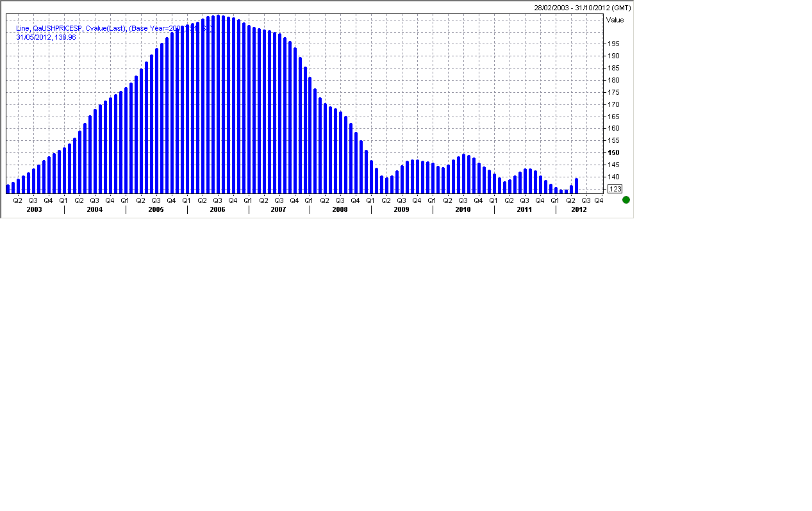Select the 2009 year label

[401, 209]
